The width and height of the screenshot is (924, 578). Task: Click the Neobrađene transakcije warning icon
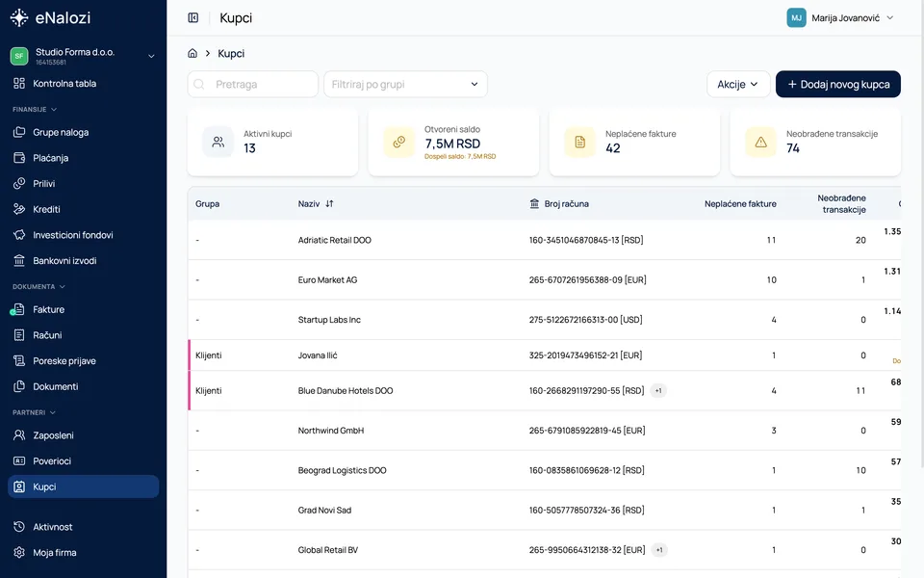(760, 143)
